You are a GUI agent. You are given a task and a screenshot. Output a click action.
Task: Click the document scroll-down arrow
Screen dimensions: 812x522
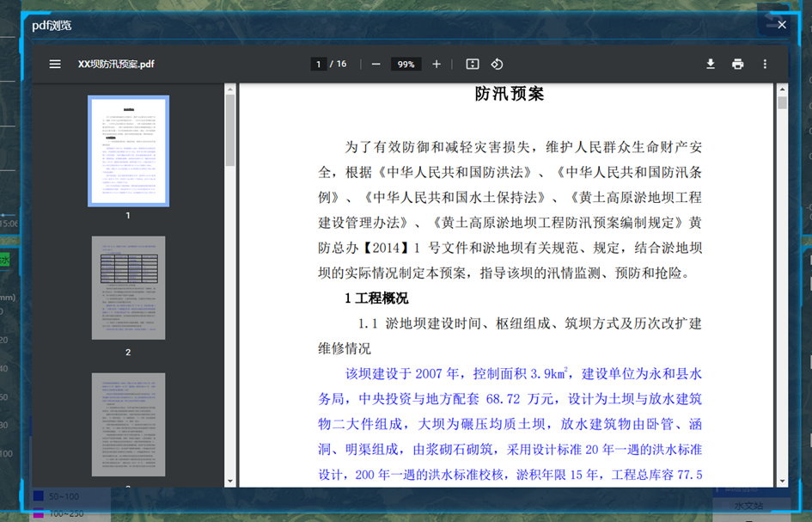tap(783, 481)
